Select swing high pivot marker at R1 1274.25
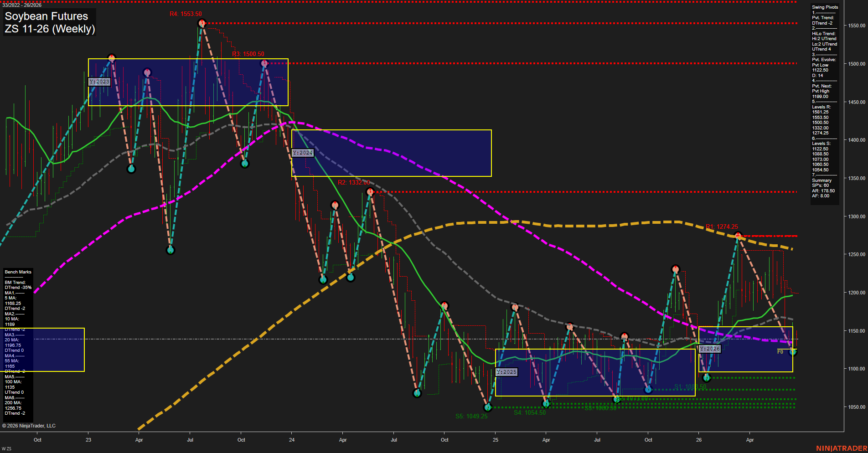 pyautogui.click(x=738, y=236)
